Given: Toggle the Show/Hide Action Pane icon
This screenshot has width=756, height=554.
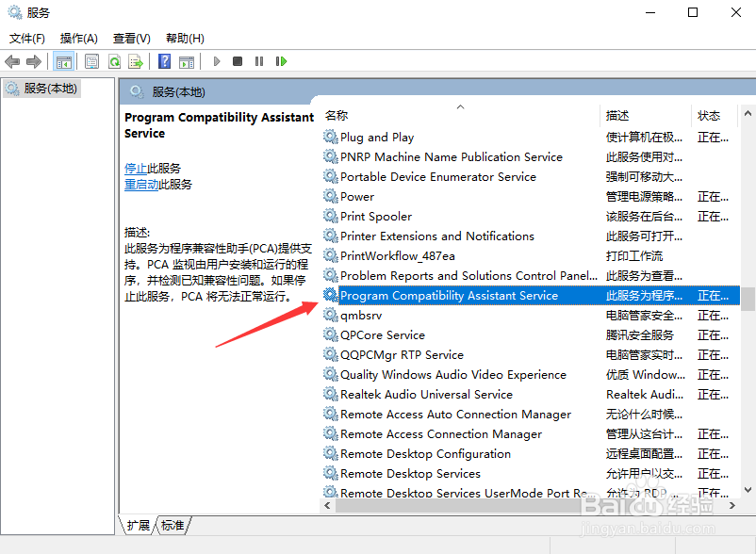Looking at the screenshot, I should (x=187, y=61).
